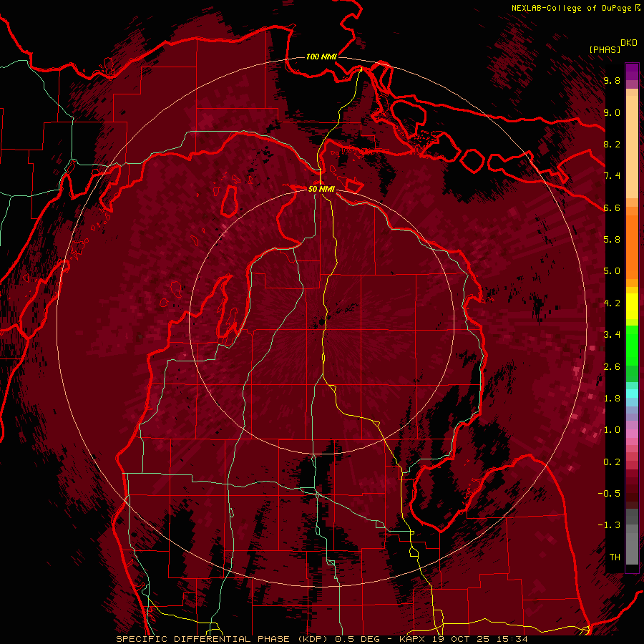Click the bottom caption with KAPX 19 OCT 25 15:34
The height and width of the screenshot is (644, 644).
(322, 639)
